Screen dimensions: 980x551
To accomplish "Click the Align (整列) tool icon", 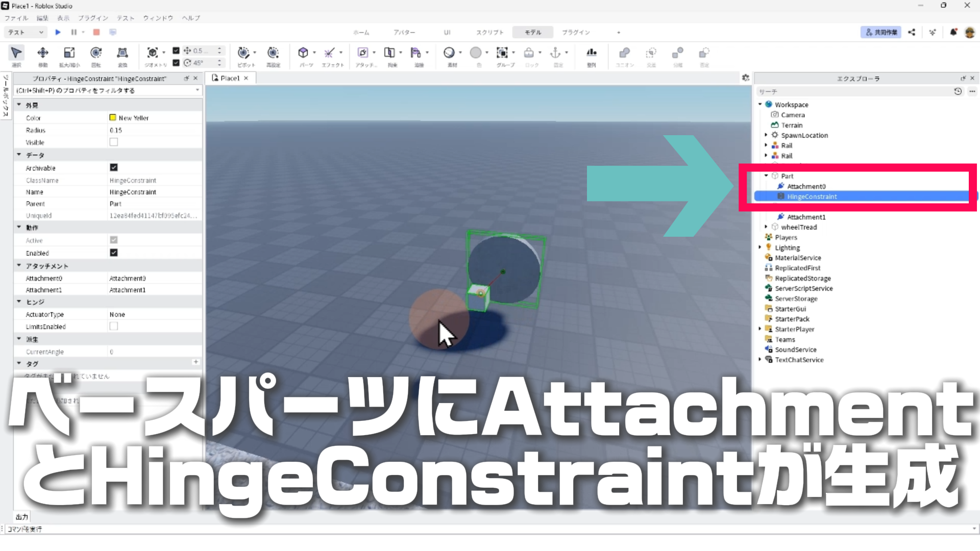I will 591,53.
